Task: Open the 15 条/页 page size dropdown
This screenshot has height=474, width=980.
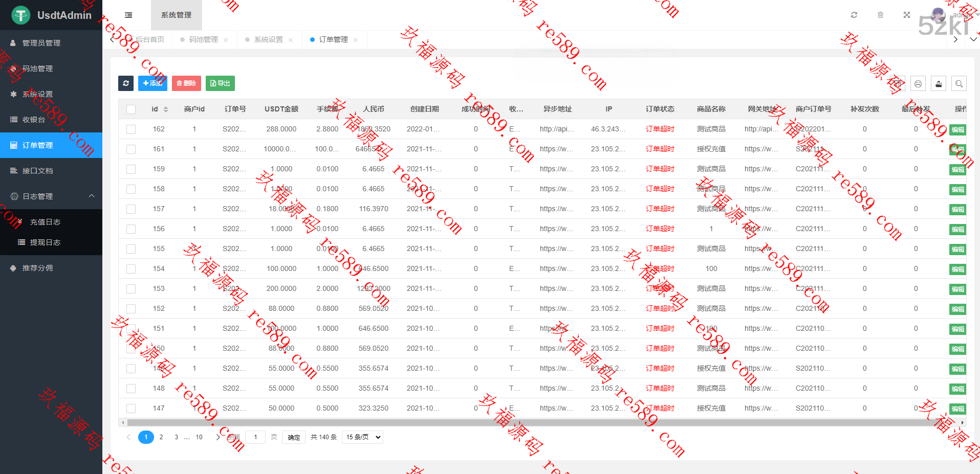Action: pos(363,437)
